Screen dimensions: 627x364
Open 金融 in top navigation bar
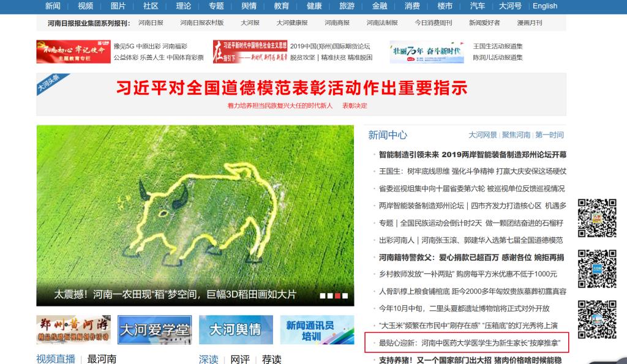[x=380, y=6]
